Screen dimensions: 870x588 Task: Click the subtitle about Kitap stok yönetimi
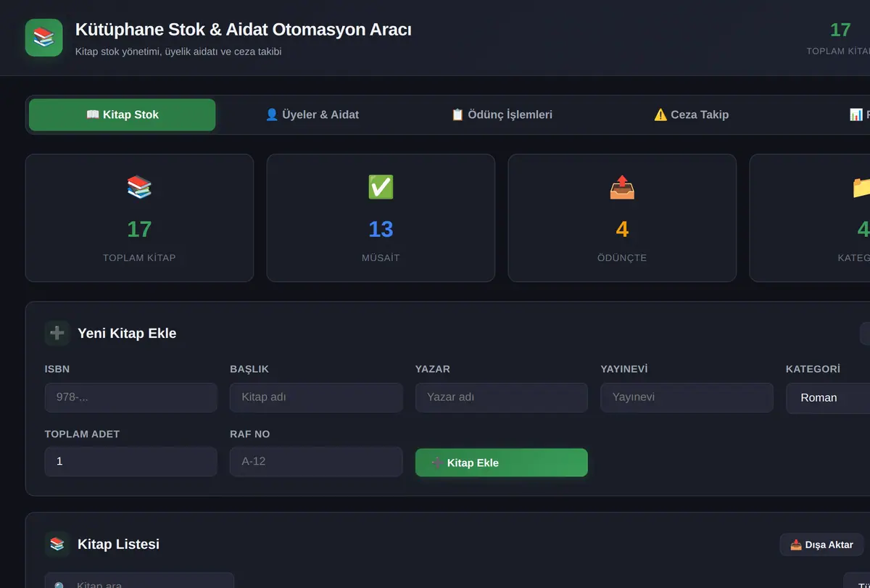pyautogui.click(x=178, y=51)
